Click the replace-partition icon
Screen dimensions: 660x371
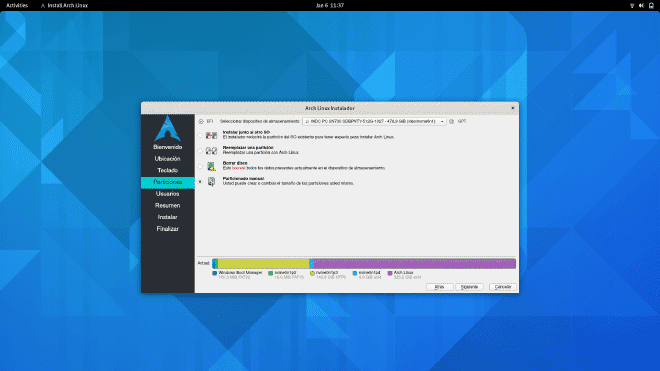(x=211, y=151)
